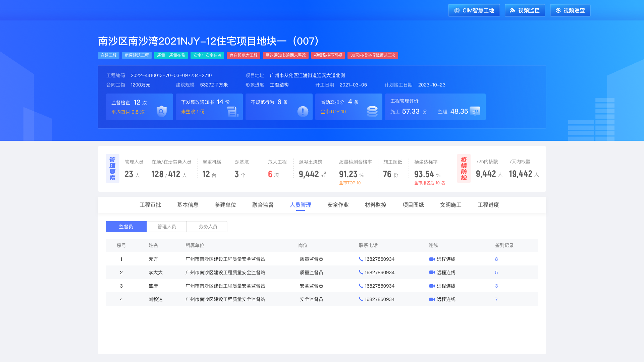Image resolution: width=644 pixels, height=362 pixels.
Task: Switch to the 项目图纸 tab
Action: tap(413, 205)
